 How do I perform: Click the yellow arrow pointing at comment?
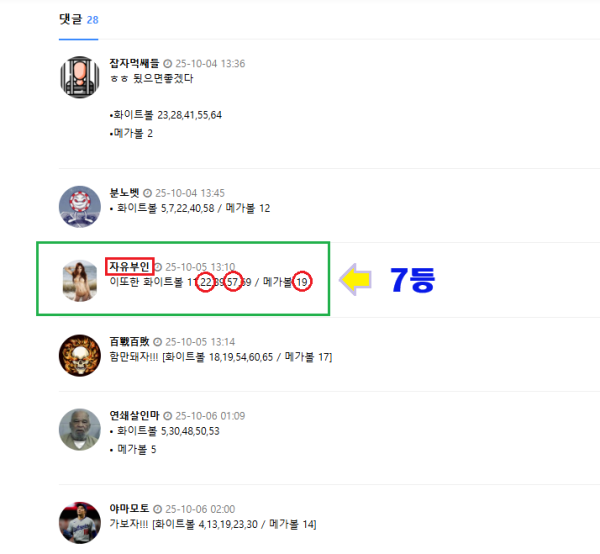(355, 279)
